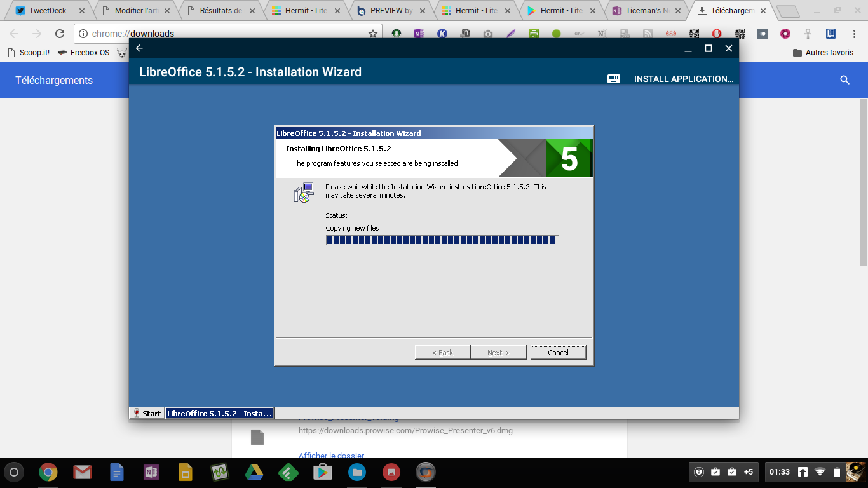868x488 pixels.
Task: Click the green circle extension icon
Action: (557, 34)
